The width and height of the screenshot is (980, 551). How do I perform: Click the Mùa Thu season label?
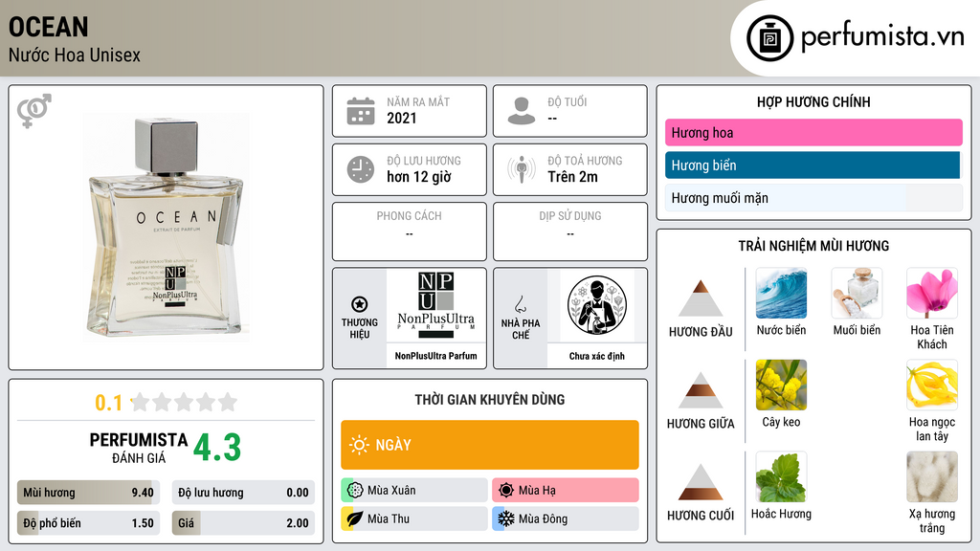[389, 518]
